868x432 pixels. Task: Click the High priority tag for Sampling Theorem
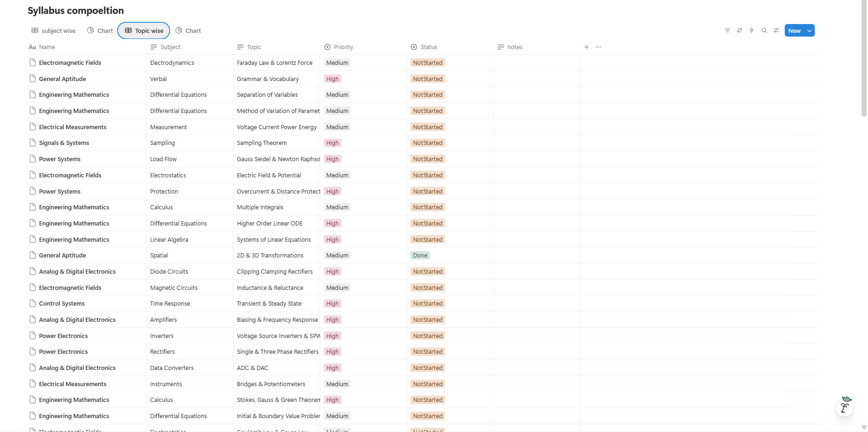(332, 143)
